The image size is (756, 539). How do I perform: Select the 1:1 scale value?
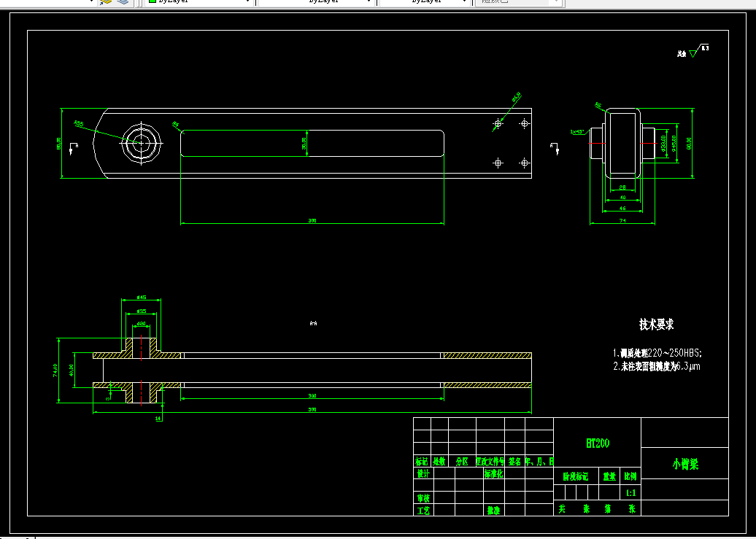coord(630,493)
